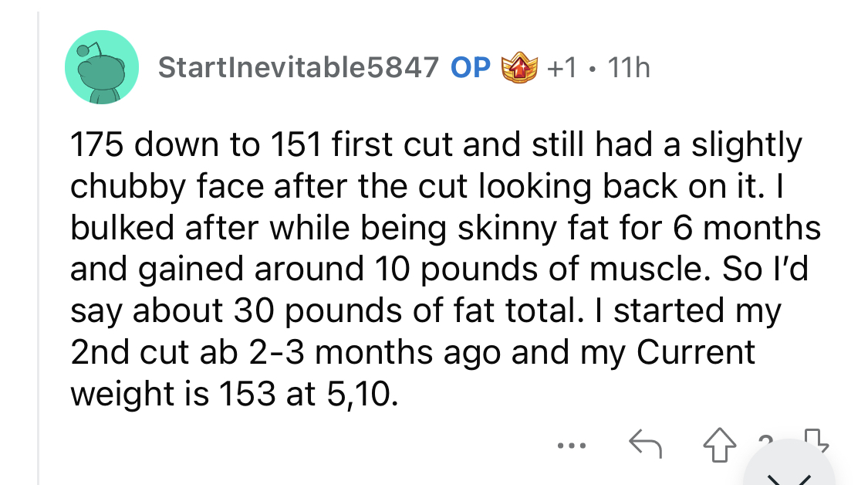Collapse the thread using the left vertical line

[39, 248]
